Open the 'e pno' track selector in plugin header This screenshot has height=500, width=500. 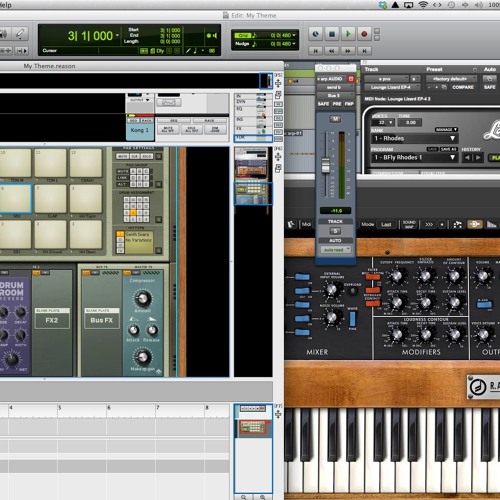(x=386, y=79)
